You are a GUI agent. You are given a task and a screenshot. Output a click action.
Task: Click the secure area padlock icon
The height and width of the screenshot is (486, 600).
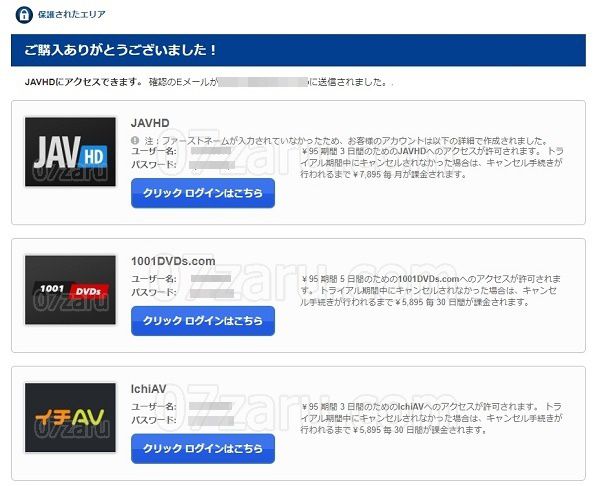click(24, 15)
